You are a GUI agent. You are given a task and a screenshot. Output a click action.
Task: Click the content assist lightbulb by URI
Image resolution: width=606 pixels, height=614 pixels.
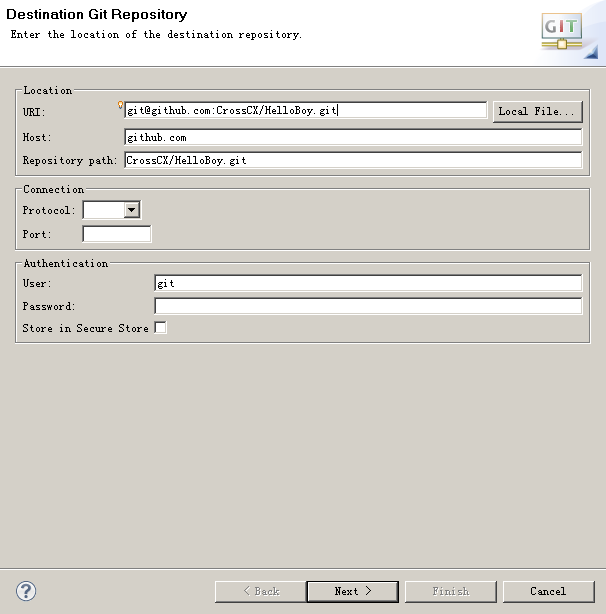tap(121, 105)
